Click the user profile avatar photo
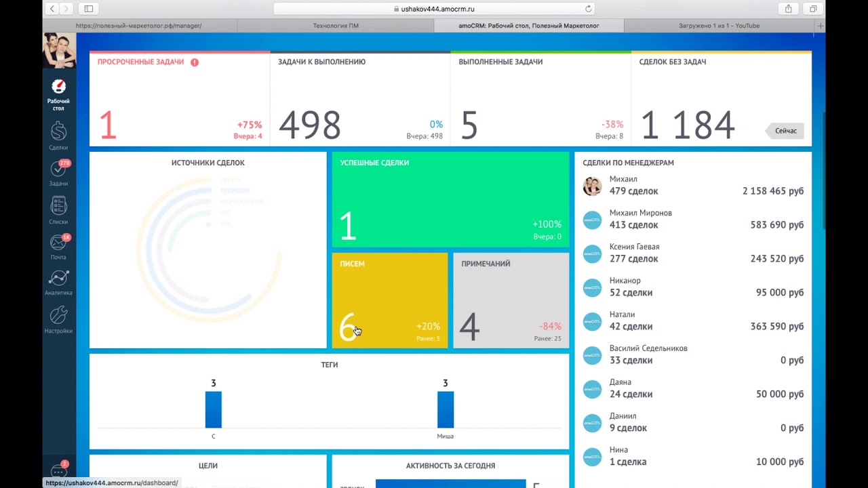The width and height of the screenshot is (868, 488). 59,50
